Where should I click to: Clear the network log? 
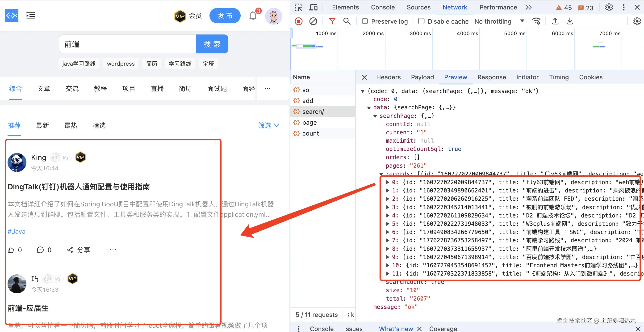313,21
